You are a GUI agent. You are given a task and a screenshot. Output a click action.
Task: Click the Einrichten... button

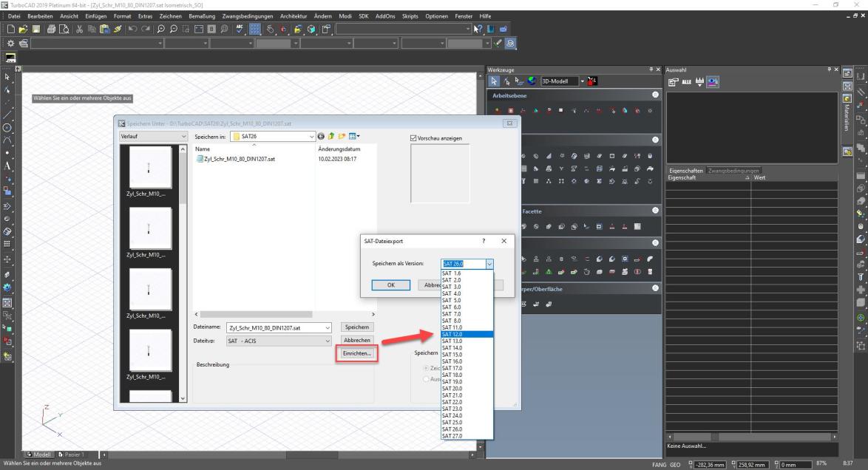point(356,354)
